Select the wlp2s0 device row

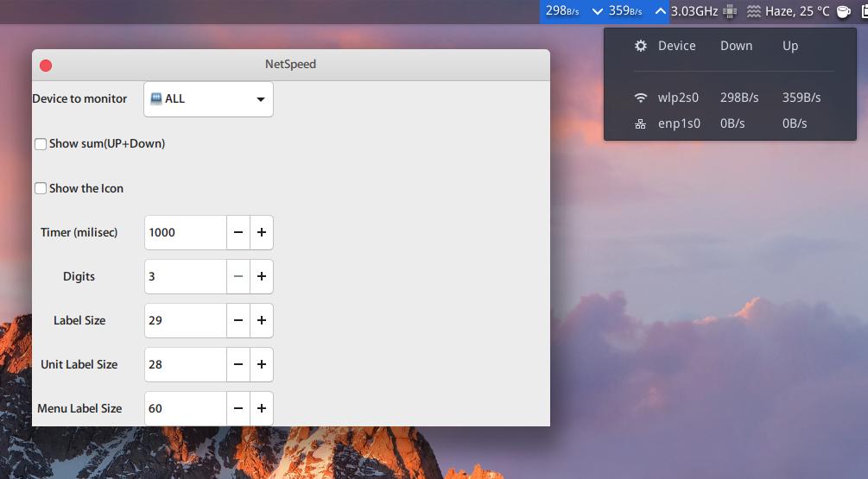(x=730, y=98)
